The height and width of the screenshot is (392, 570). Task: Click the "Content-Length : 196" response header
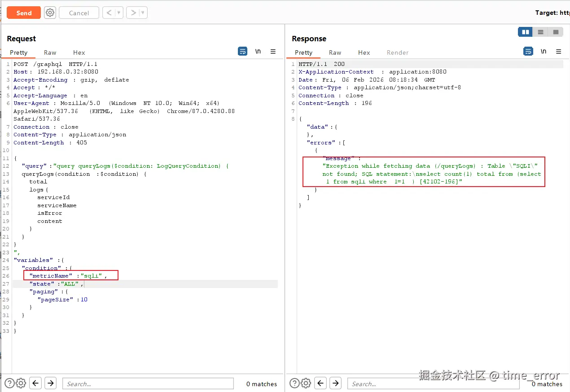[335, 103]
